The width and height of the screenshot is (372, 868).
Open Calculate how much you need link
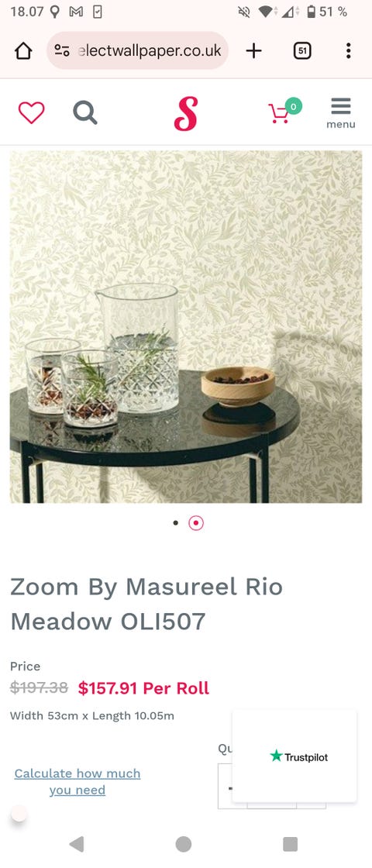(77, 781)
